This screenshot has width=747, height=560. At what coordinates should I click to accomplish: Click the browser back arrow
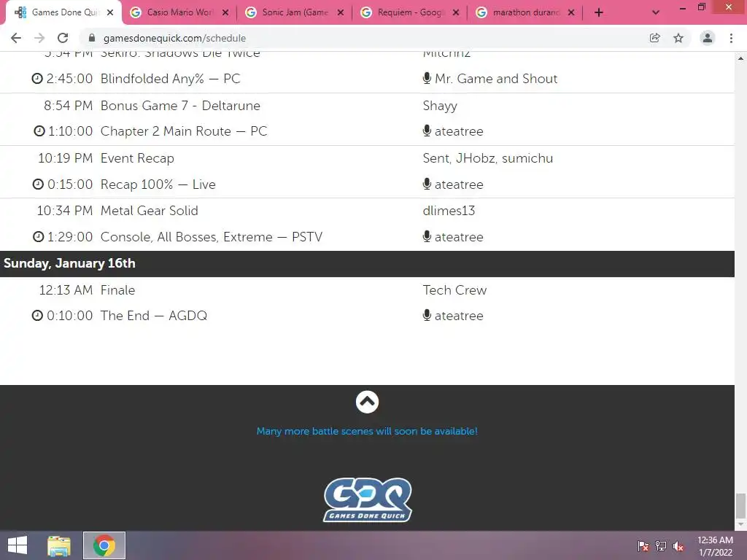16,38
